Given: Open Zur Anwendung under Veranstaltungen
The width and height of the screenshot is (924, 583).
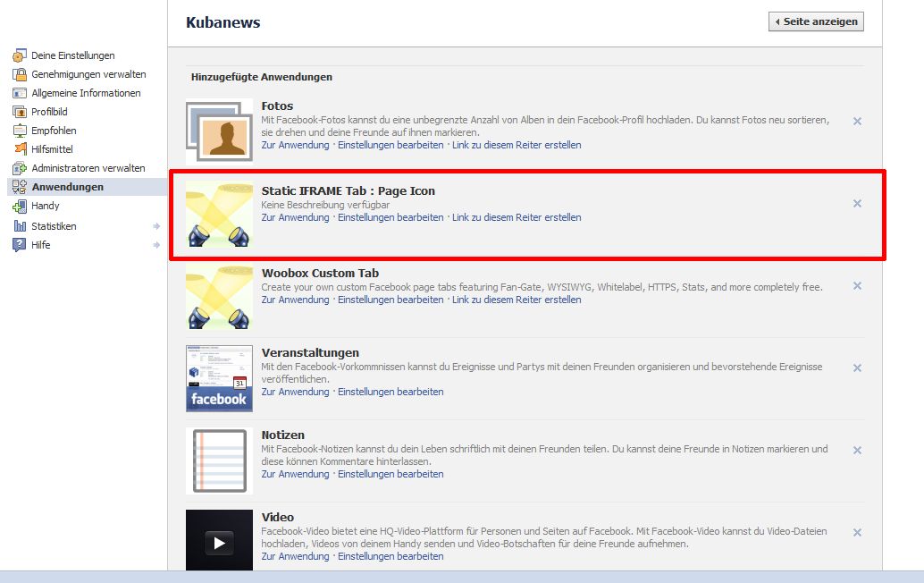Looking at the screenshot, I should tap(295, 392).
